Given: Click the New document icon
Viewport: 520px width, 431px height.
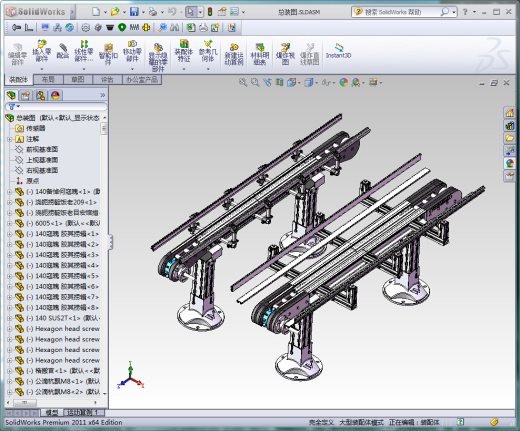Looking at the screenshot, I should [x=96, y=12].
